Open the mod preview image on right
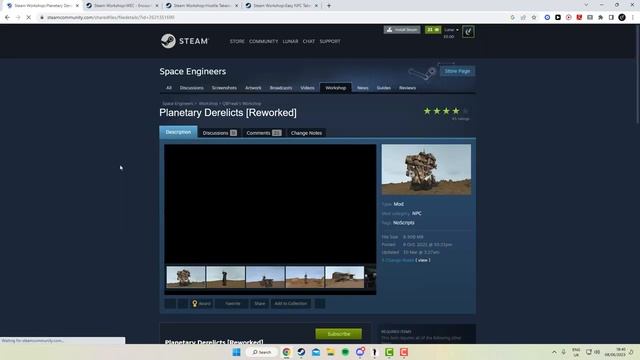The image size is (640, 360). click(426, 169)
